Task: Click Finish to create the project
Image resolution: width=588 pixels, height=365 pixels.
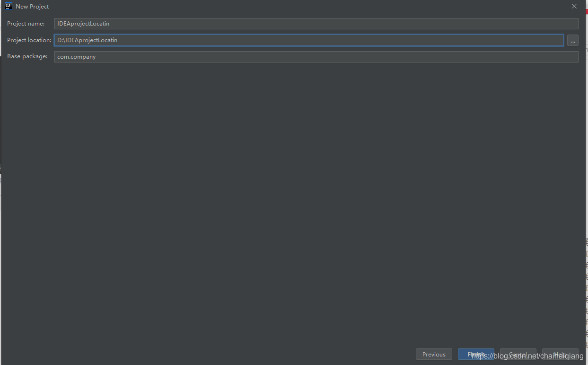Action: tap(476, 354)
